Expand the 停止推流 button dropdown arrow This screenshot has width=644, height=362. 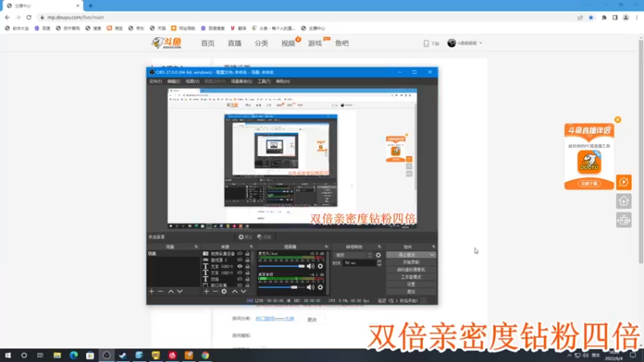click(x=431, y=255)
